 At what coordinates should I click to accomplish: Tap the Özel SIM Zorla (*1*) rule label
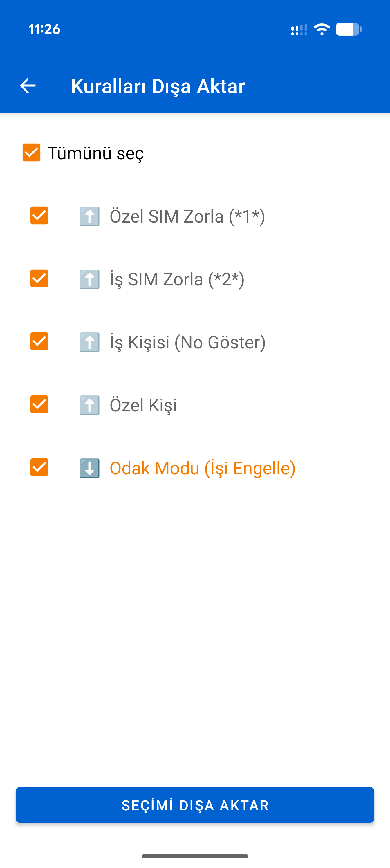pyautogui.click(x=187, y=216)
